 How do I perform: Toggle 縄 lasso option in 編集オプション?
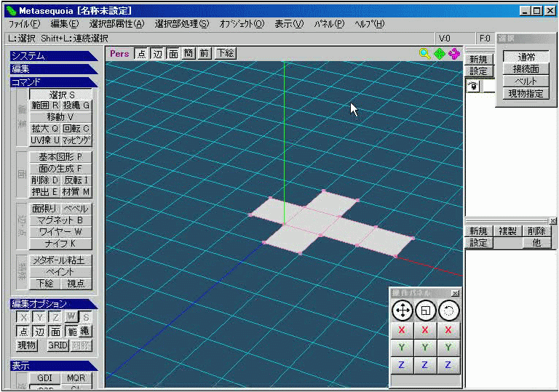(85, 332)
